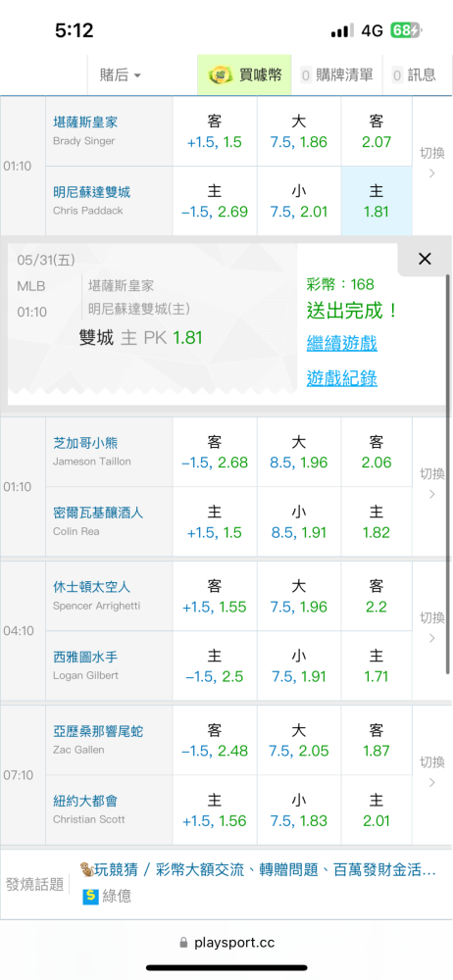Image resolution: width=453 pixels, height=980 pixels.
Task: Pick Astros game over 7.5, 1.96
Action: (299, 597)
